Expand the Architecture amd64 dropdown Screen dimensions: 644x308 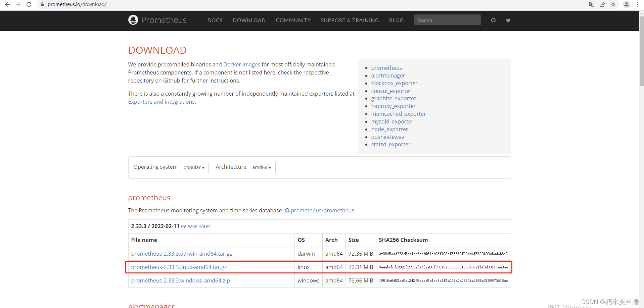coord(262,167)
